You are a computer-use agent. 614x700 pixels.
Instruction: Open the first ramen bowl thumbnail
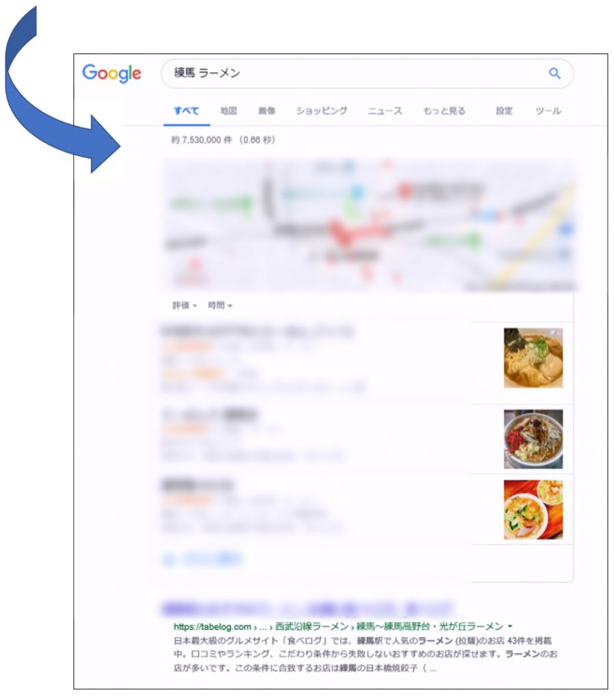point(533,358)
